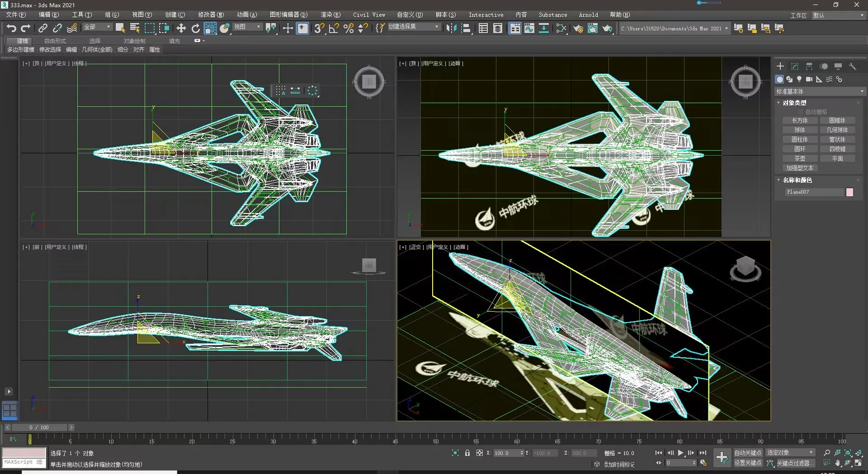Click the 多边形建模 ribbon panel button
868x474 pixels.
click(x=21, y=50)
